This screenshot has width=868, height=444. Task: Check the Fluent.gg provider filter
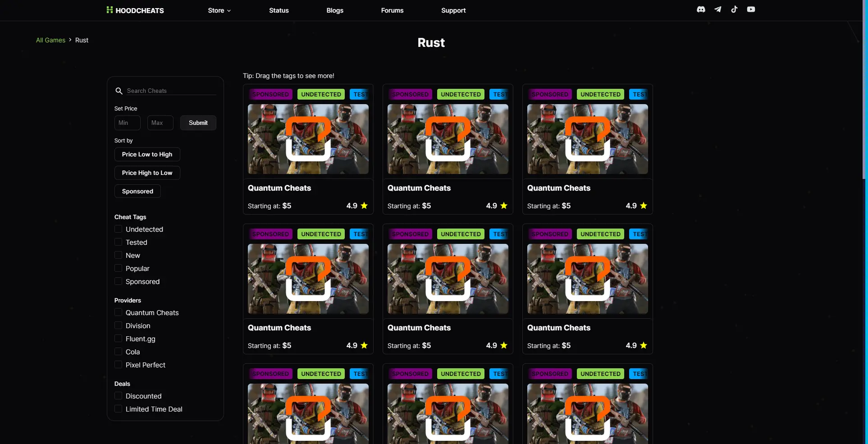[x=119, y=339]
